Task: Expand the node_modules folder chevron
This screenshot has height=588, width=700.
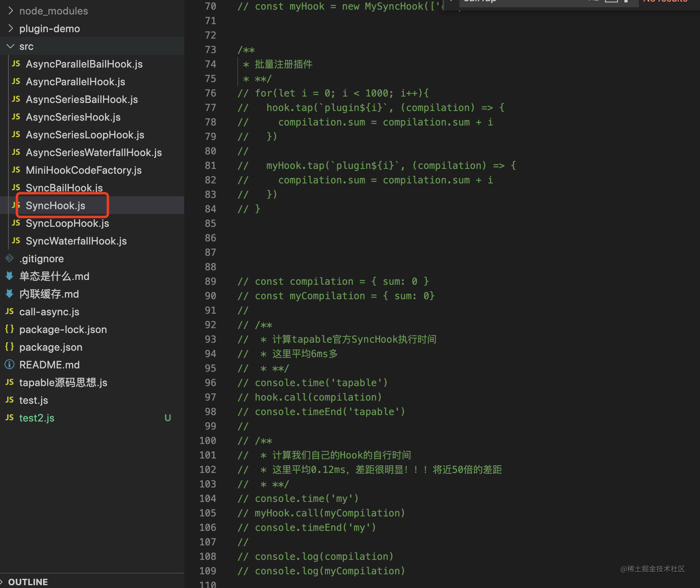Action: [10, 11]
